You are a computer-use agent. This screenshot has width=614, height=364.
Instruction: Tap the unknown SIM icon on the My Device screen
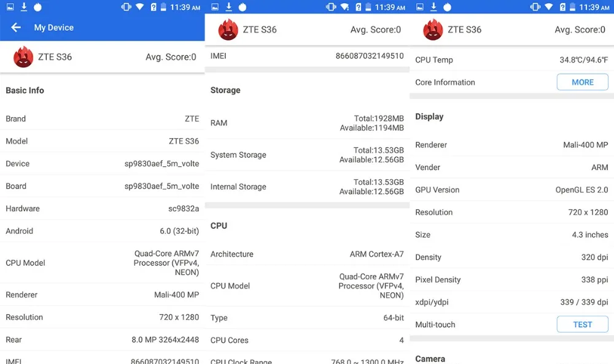(153, 7)
